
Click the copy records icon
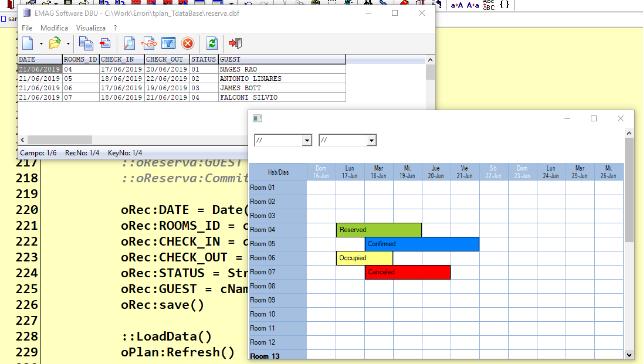[x=86, y=43]
